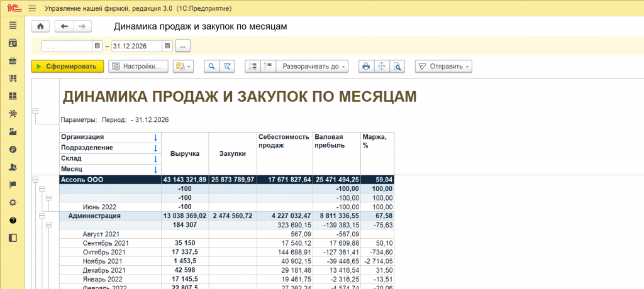This screenshot has height=289, width=644.
Task: Select the Выручка column header
Action: [x=185, y=153]
